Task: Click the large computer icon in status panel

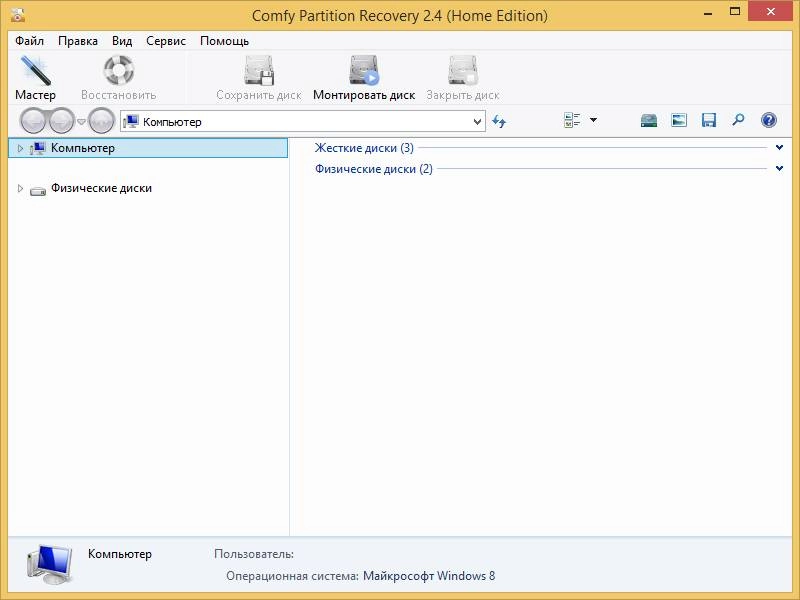Action: (x=49, y=564)
